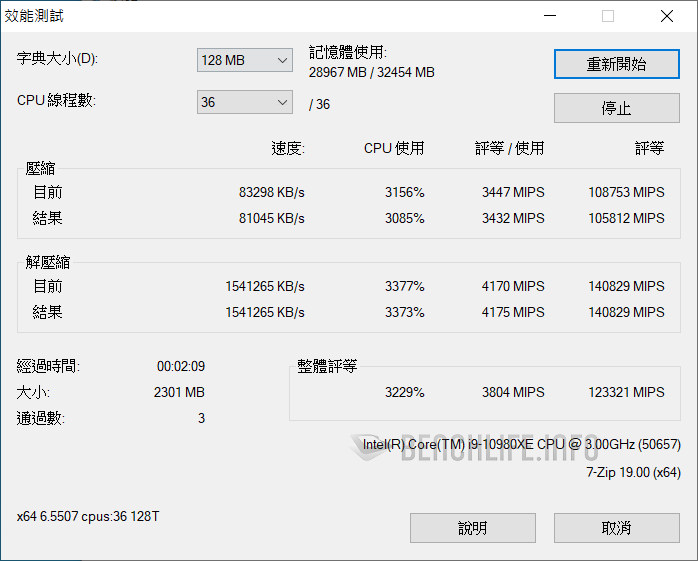Click the 重新開始 restart button

pyautogui.click(x=616, y=64)
